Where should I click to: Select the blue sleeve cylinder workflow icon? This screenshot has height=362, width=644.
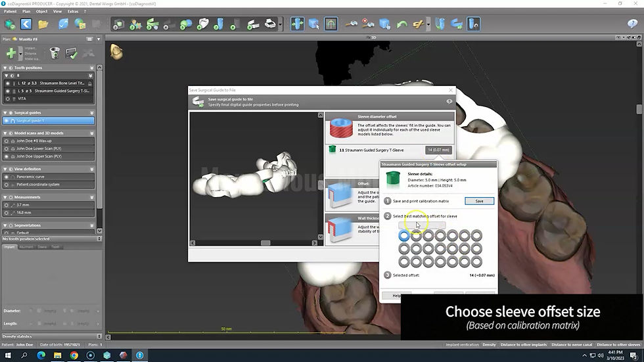pos(219,24)
